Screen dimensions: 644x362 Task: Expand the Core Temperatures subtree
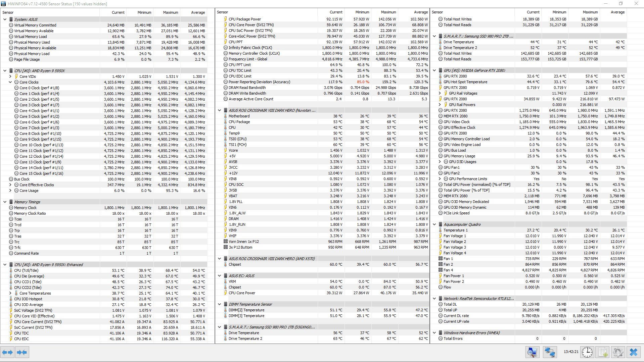[10, 293]
